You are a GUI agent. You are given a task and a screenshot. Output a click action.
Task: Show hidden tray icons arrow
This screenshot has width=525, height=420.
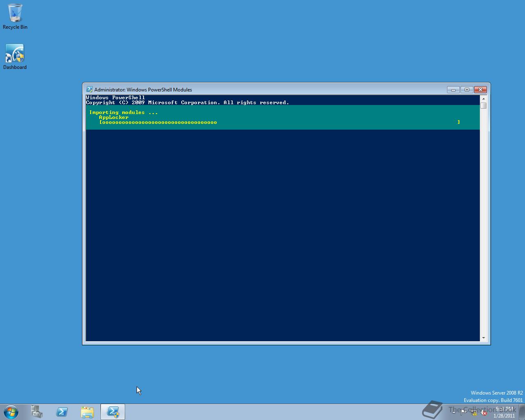point(454,412)
